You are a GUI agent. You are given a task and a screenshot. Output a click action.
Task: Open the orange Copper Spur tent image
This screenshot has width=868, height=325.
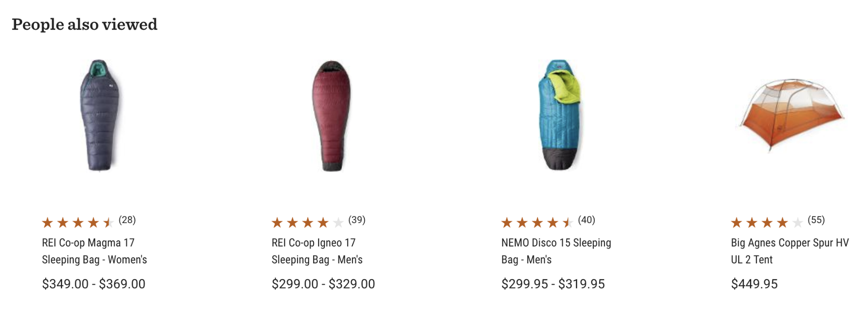[x=792, y=115]
